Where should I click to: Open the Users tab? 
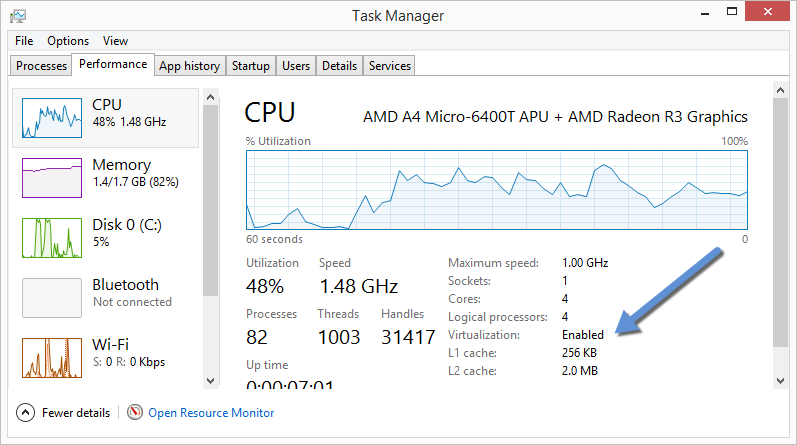296,66
